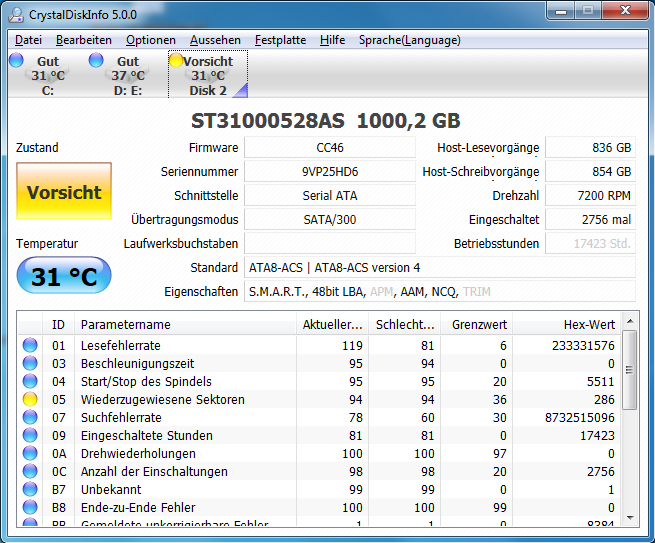Close the CrystalDiskInfo window
The width and height of the screenshot is (655, 543).
(625, 10)
